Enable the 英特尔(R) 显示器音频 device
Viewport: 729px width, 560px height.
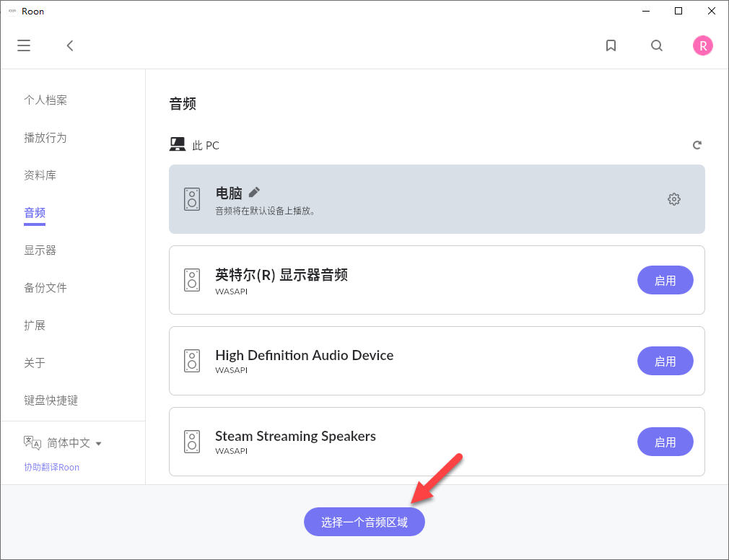665,280
